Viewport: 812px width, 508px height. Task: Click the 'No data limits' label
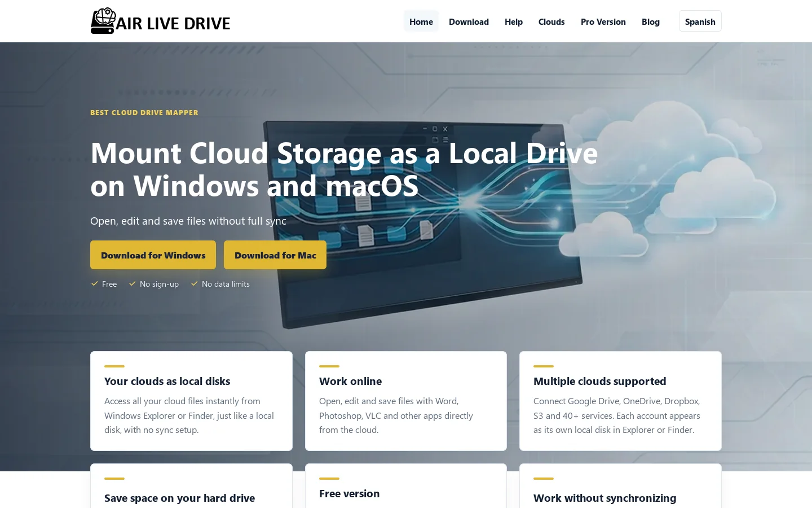(x=226, y=284)
